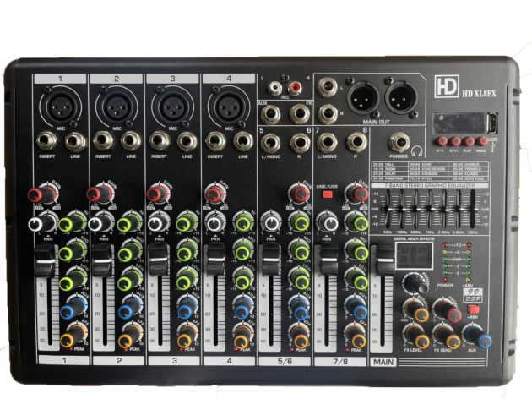
Task: Tap the HD brand logo
Action: (447, 86)
